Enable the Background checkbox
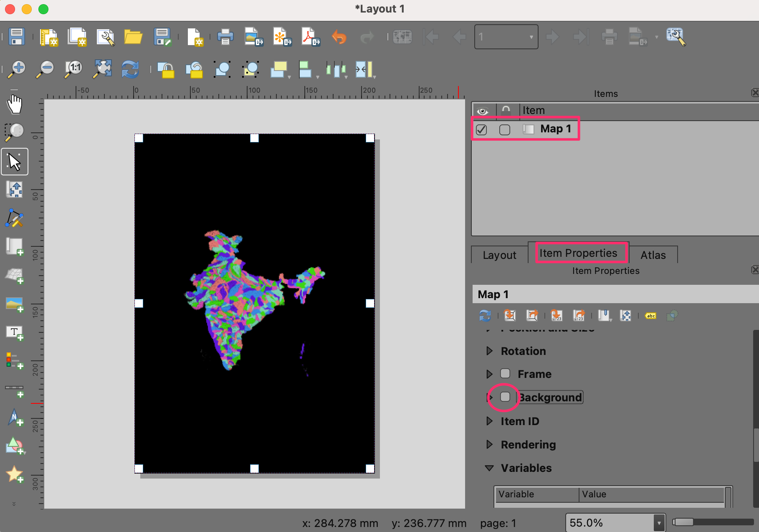This screenshot has width=759, height=532. 505,397
